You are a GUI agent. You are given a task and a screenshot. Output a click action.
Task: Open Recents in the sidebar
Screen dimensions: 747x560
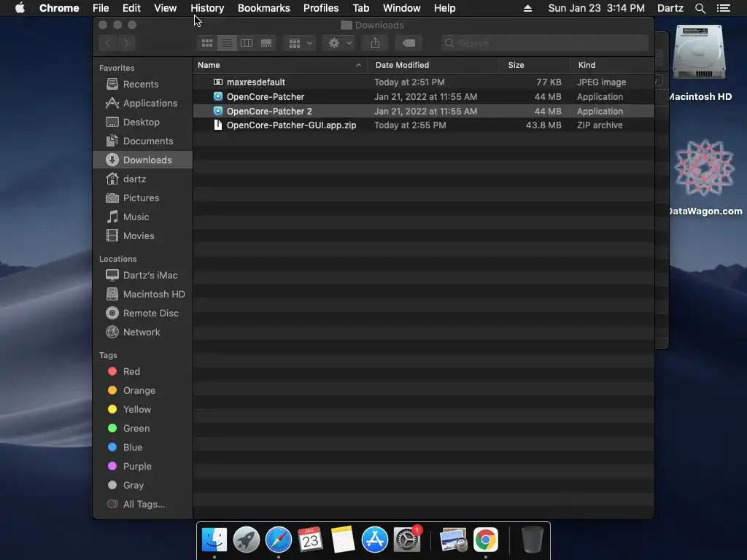click(142, 85)
